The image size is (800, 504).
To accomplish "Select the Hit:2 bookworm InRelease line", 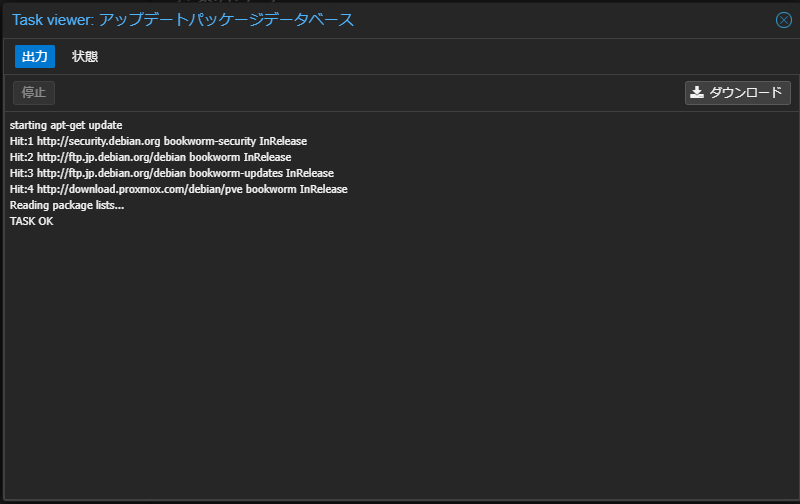I will (151, 157).
